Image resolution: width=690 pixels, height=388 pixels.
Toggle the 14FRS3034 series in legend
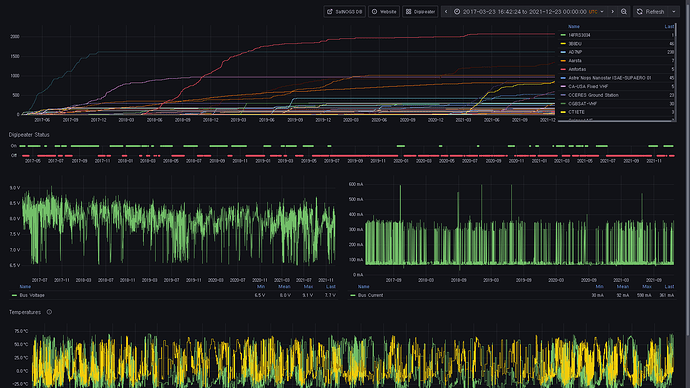(579, 35)
